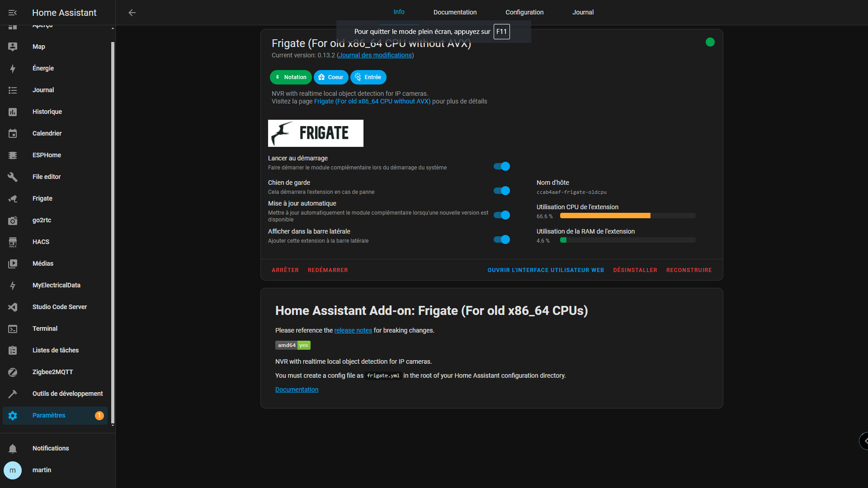Screen dimensions: 868x488
Task: Open Frigate from the sidebar icon
Action: pos(13,198)
